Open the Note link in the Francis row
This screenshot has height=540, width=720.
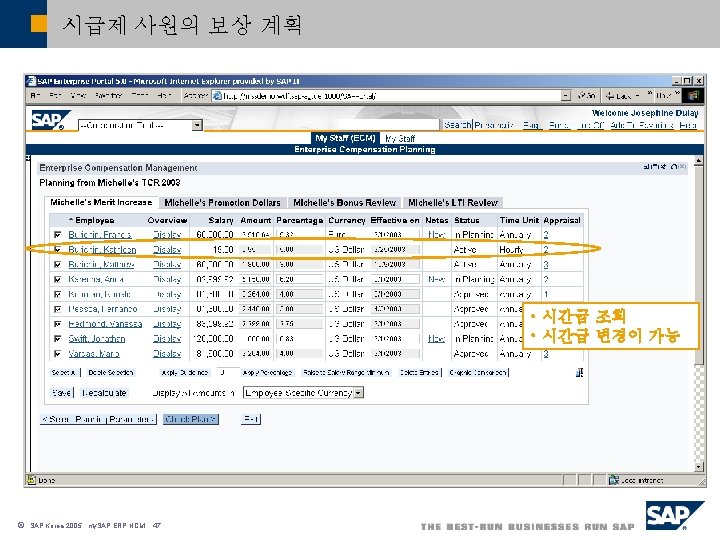(436, 235)
